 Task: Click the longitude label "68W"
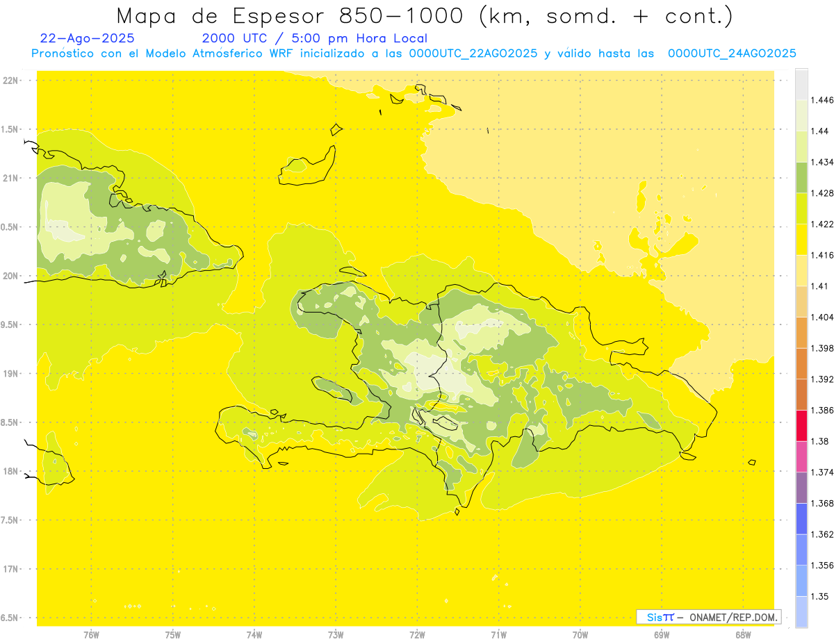(x=743, y=635)
